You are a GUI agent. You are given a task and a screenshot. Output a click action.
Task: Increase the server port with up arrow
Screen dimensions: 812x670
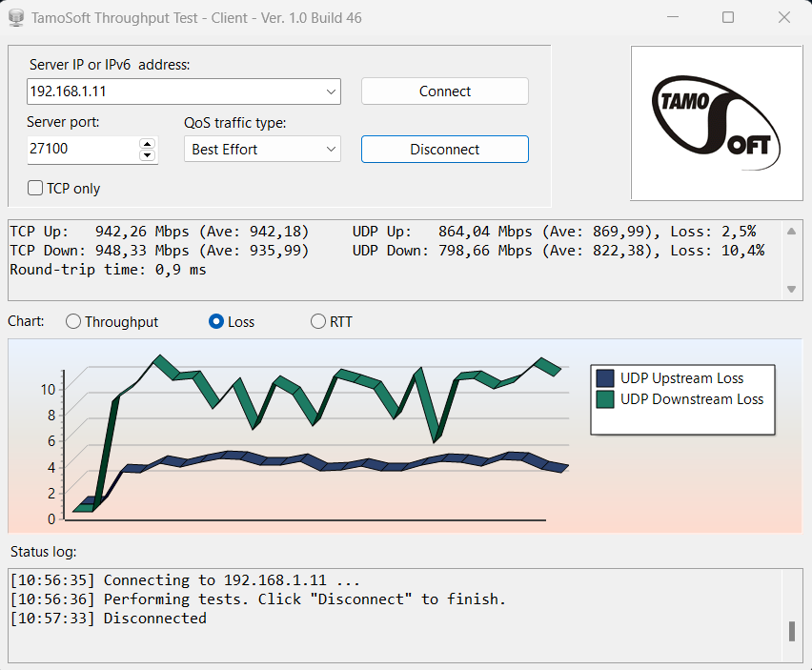tap(148, 144)
